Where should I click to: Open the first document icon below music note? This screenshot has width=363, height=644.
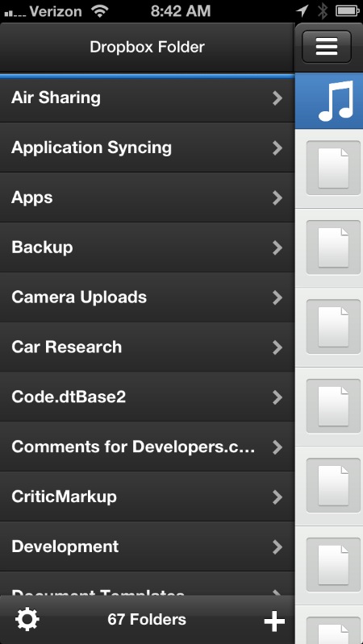point(333,168)
